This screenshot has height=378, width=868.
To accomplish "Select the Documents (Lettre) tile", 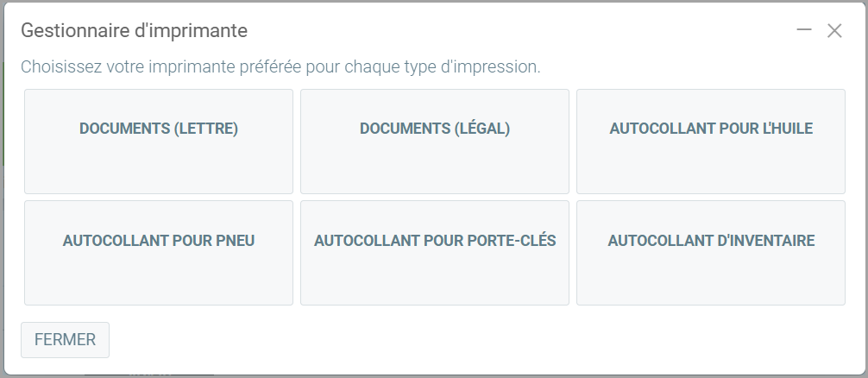I will [x=159, y=142].
